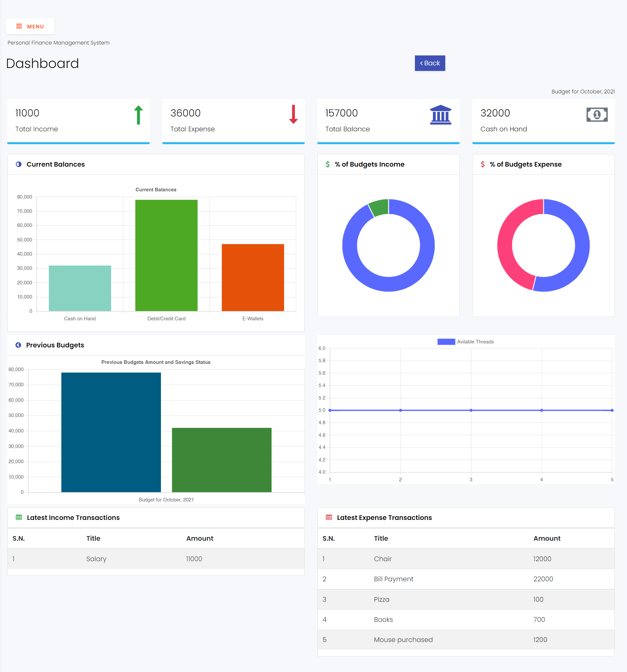
Task: Open the hamburger MENU button
Action: pyautogui.click(x=30, y=26)
